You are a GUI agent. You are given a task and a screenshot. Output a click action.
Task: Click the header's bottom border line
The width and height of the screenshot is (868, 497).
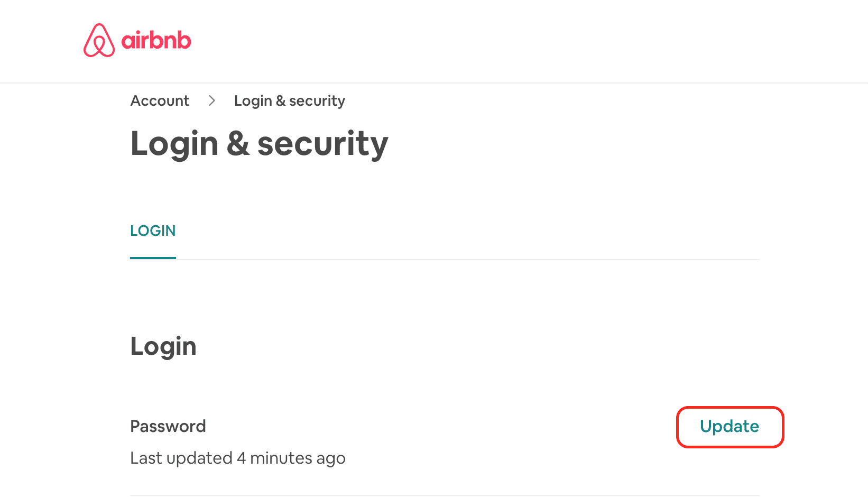433,83
